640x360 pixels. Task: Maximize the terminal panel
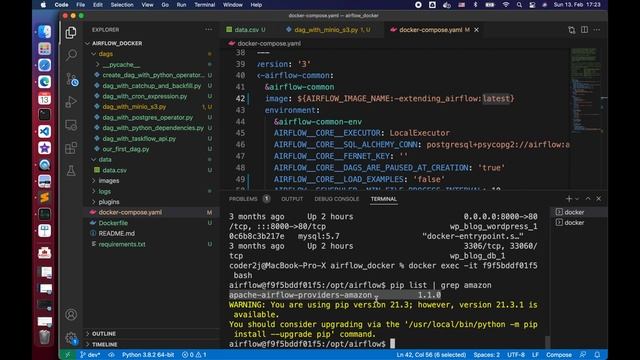tap(588, 199)
